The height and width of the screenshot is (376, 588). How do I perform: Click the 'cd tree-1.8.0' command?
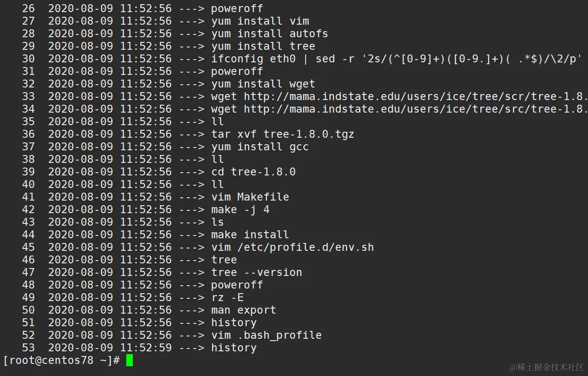pos(253,172)
